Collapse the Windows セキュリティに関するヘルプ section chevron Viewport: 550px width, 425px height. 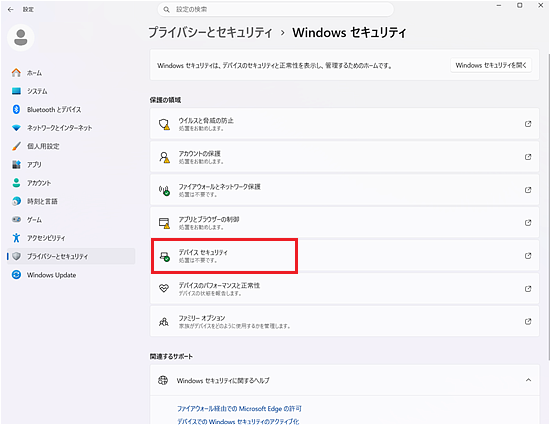(528, 380)
